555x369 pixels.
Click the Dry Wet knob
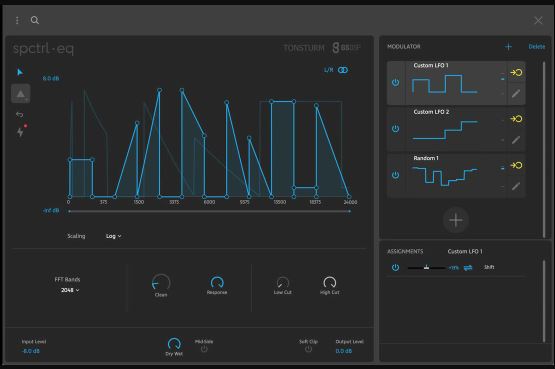174,344
